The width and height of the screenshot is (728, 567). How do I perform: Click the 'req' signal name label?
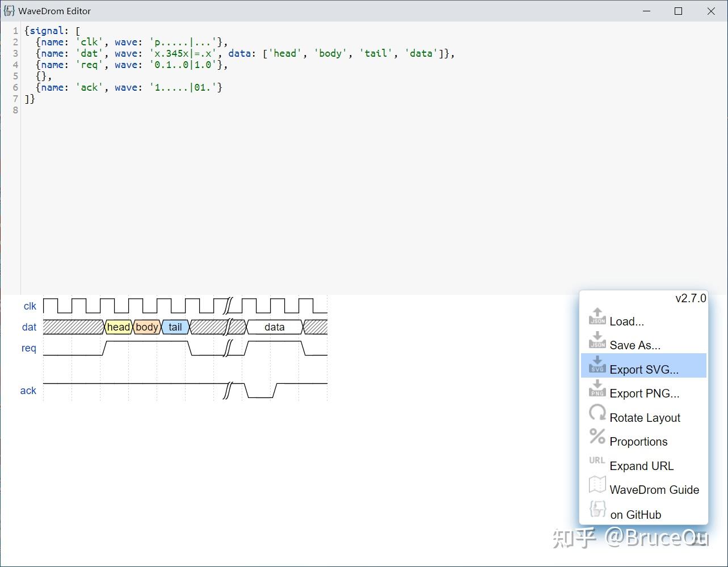pyautogui.click(x=29, y=348)
